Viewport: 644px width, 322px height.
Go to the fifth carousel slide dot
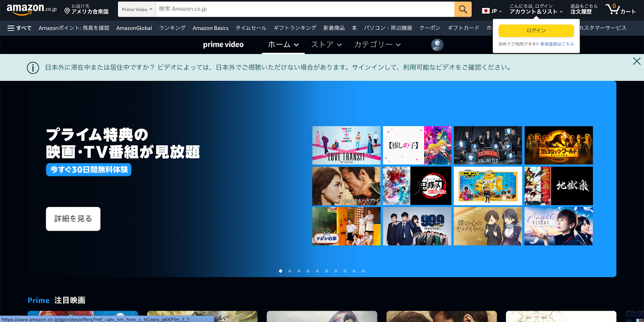tap(318, 271)
